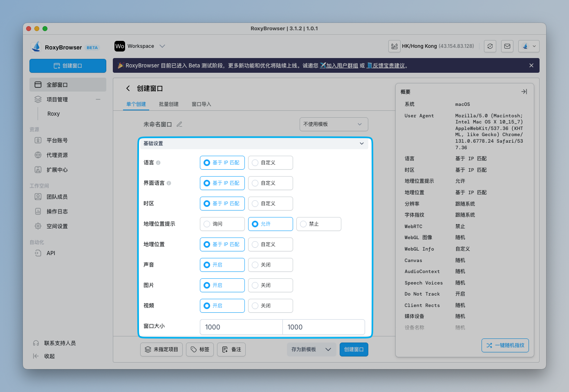This screenshot has width=569, height=392.
Task: Open the 不使用模板 template dropdown
Action: [x=334, y=124]
